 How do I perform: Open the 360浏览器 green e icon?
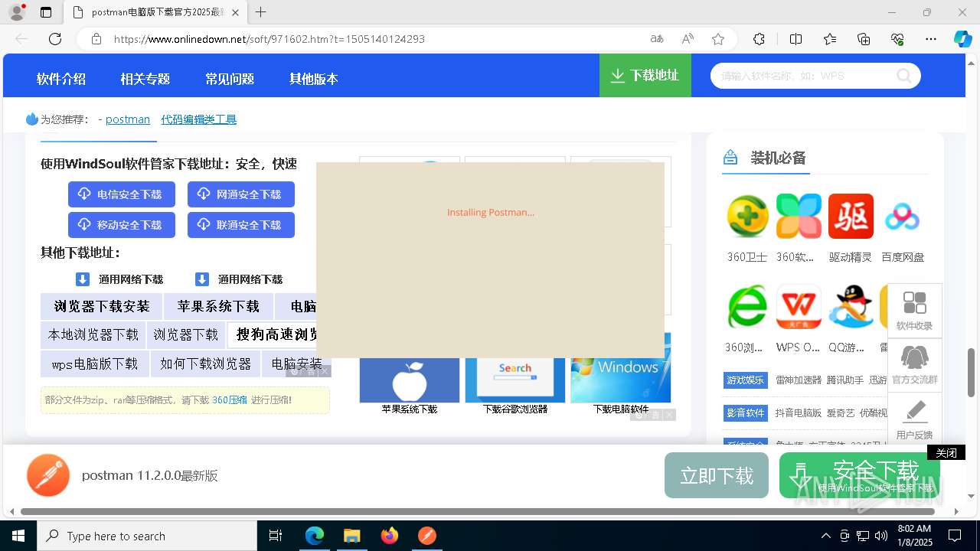tap(746, 307)
